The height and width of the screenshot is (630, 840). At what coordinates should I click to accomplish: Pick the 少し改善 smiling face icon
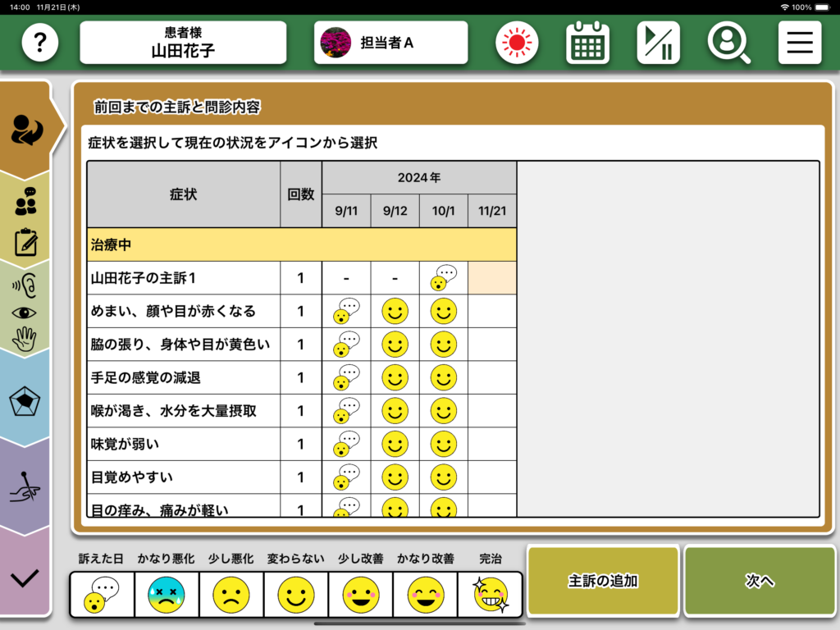click(x=360, y=595)
